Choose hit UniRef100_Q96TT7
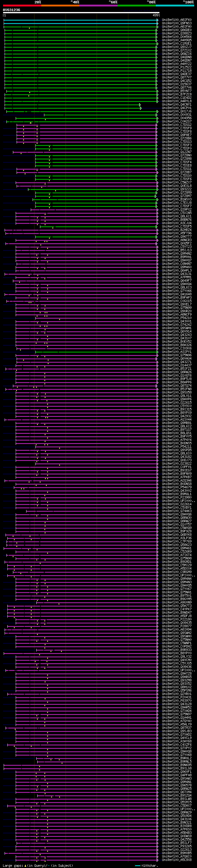Image resolution: width=197 pixels, height=868 pixels. (x=176, y=236)
